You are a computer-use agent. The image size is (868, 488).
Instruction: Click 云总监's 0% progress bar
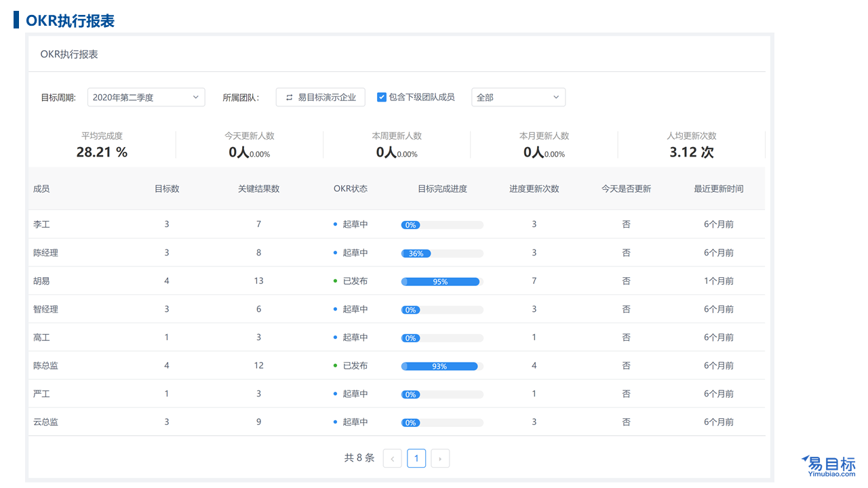click(442, 422)
